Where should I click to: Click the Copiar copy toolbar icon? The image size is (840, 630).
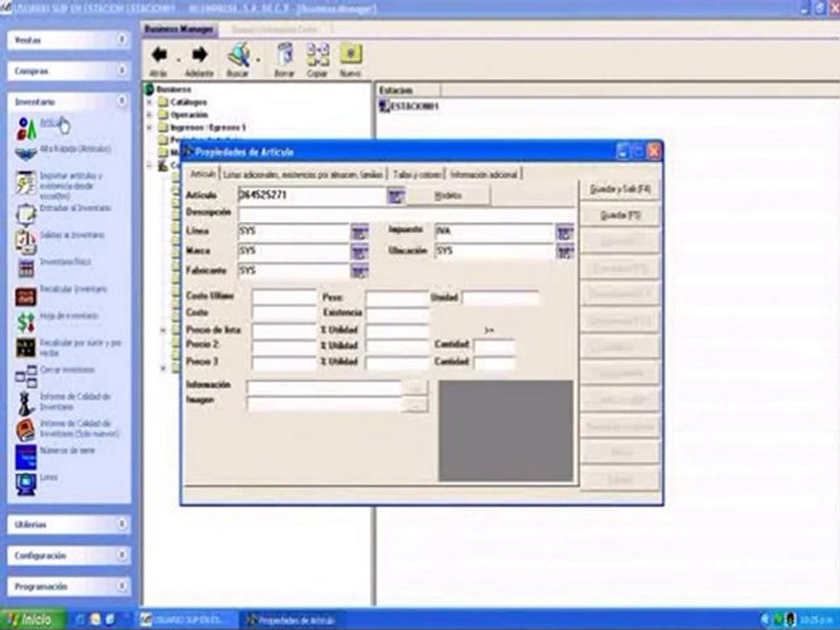pyautogui.click(x=317, y=54)
